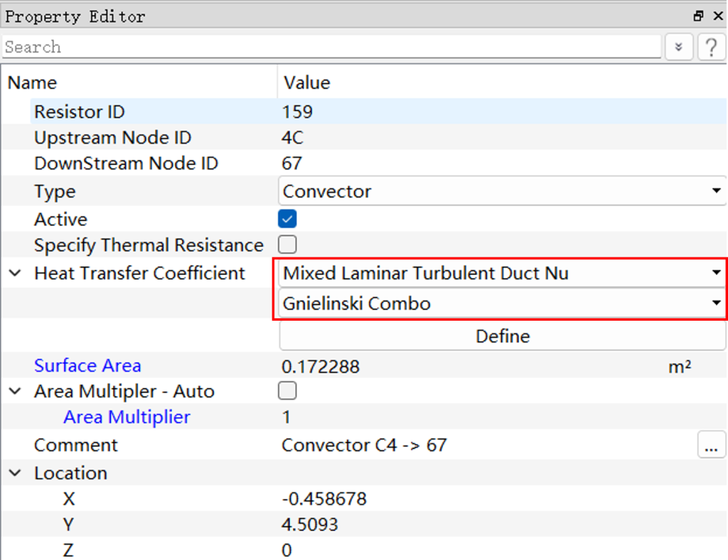Click the Value column header
728x560 pixels.
(x=307, y=83)
